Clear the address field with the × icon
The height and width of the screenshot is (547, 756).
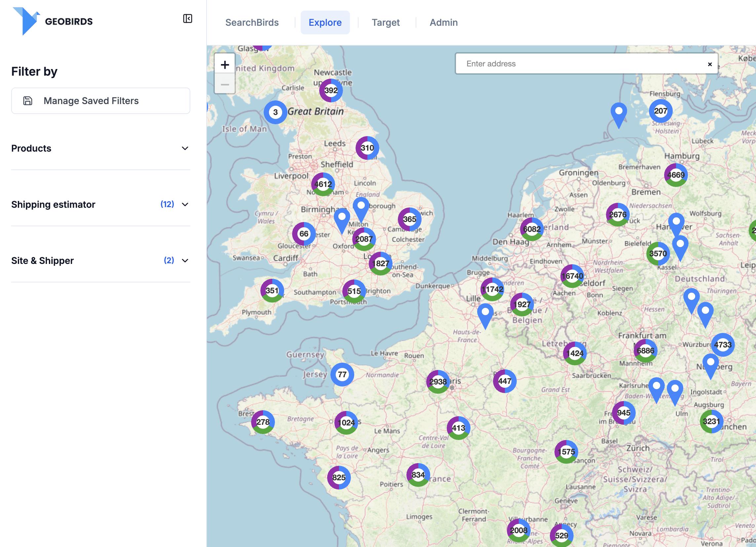pyautogui.click(x=710, y=64)
